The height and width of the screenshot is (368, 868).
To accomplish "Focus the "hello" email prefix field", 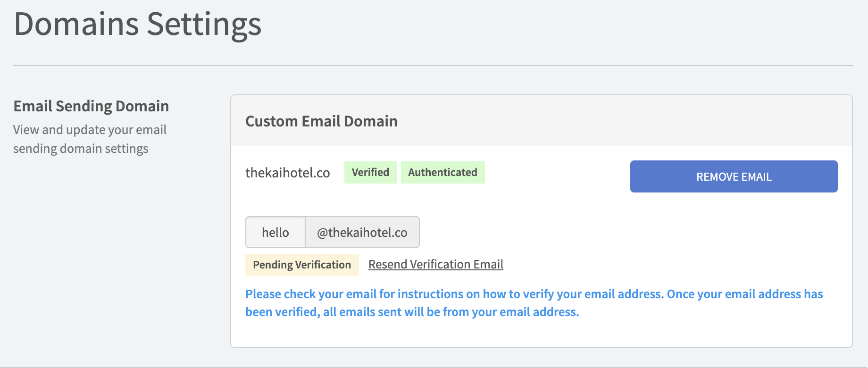I will coord(275,232).
